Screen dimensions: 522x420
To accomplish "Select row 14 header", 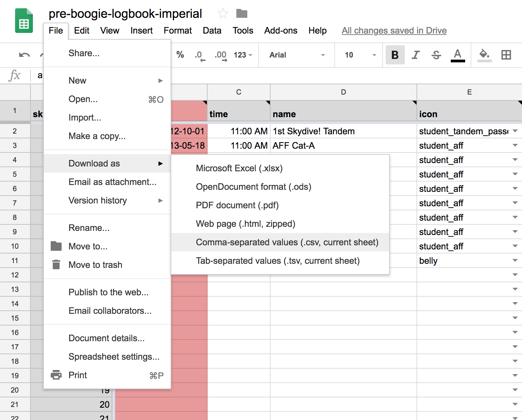I will [x=15, y=304].
